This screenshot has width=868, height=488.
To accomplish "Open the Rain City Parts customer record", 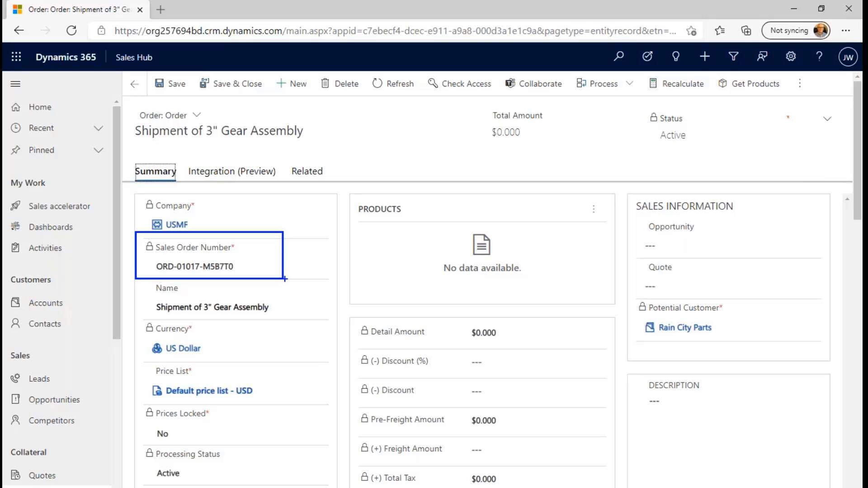I will point(684,327).
